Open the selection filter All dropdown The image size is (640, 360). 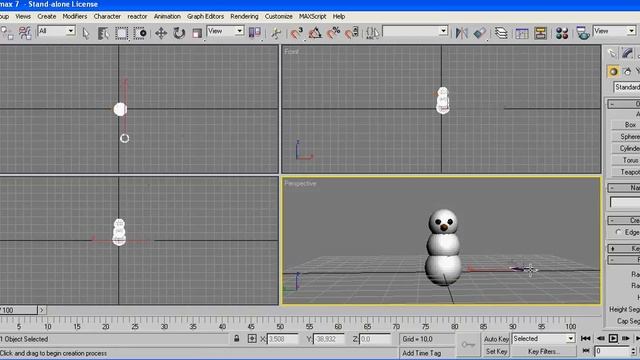coord(56,31)
